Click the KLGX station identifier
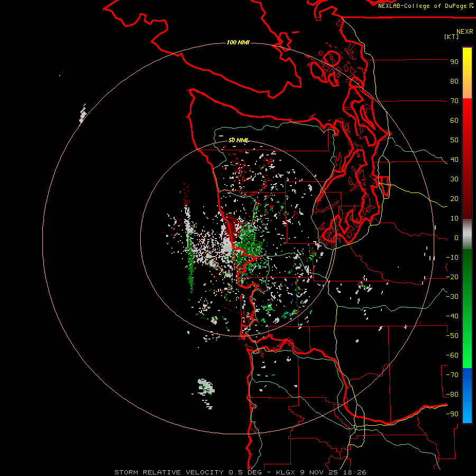476x476 pixels. tap(286, 472)
